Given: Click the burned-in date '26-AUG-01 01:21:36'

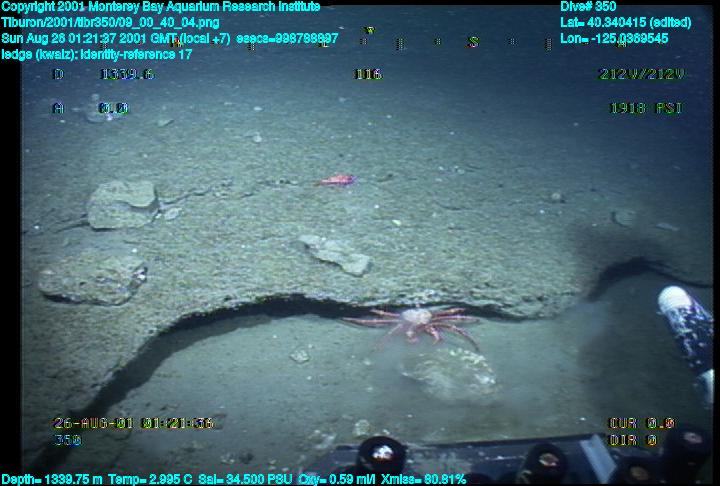Looking at the screenshot, I should [x=134, y=423].
